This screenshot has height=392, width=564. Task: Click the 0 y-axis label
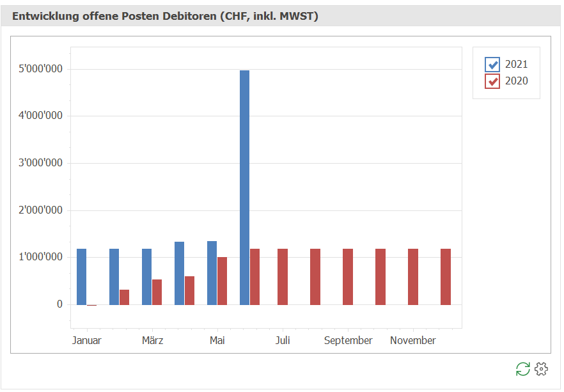coord(59,304)
